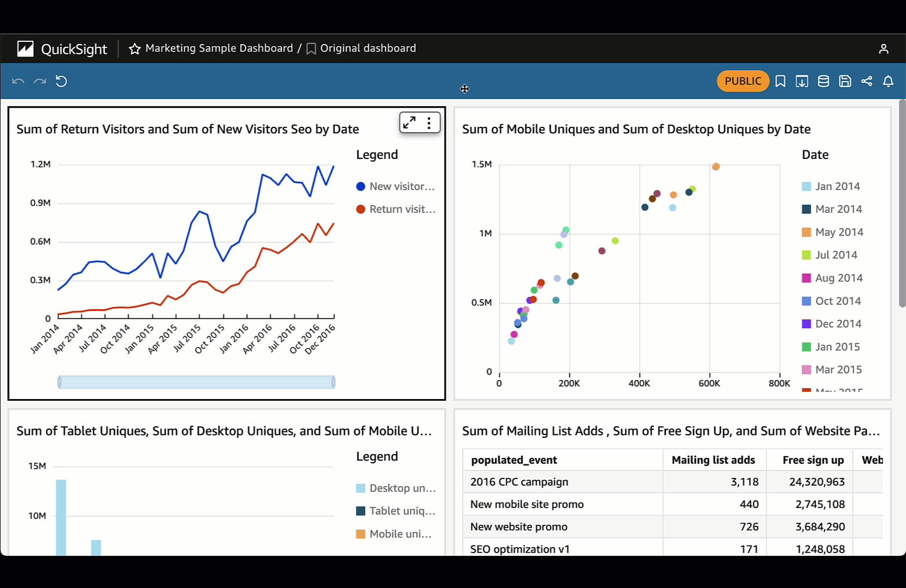906x588 pixels.
Task: Click the save icon in the toolbar
Action: (x=845, y=81)
